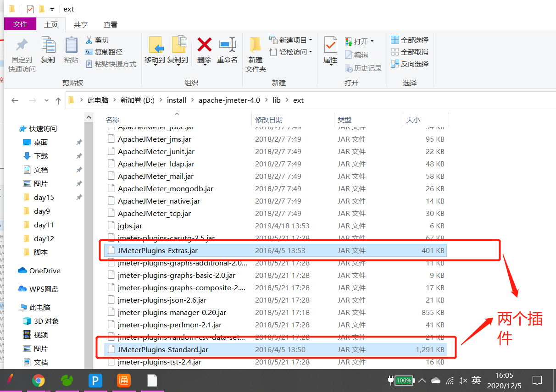Click the Rename (重命名) icon

(227, 45)
